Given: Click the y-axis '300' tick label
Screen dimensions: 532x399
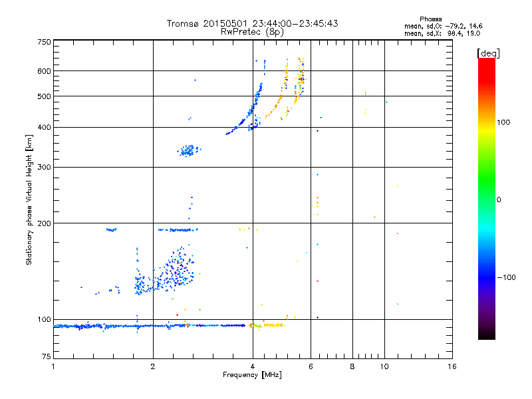Looking at the screenshot, I should [x=44, y=168].
